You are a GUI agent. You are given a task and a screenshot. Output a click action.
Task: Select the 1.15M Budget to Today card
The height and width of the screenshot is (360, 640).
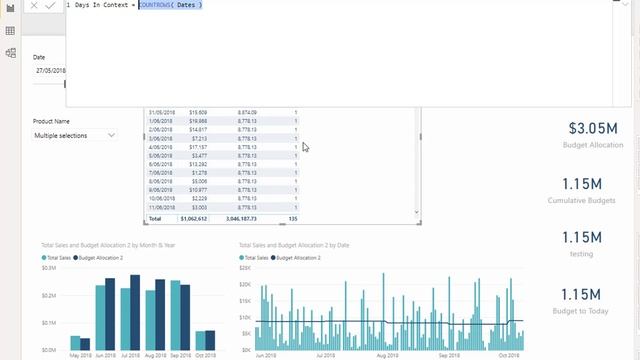(580, 301)
